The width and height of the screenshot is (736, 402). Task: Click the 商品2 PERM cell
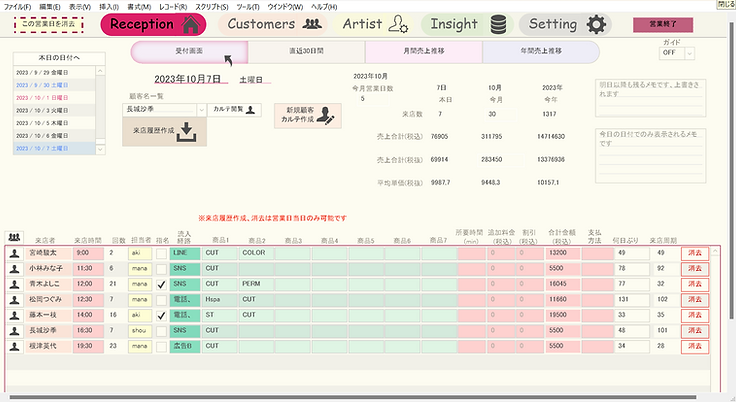(256, 285)
